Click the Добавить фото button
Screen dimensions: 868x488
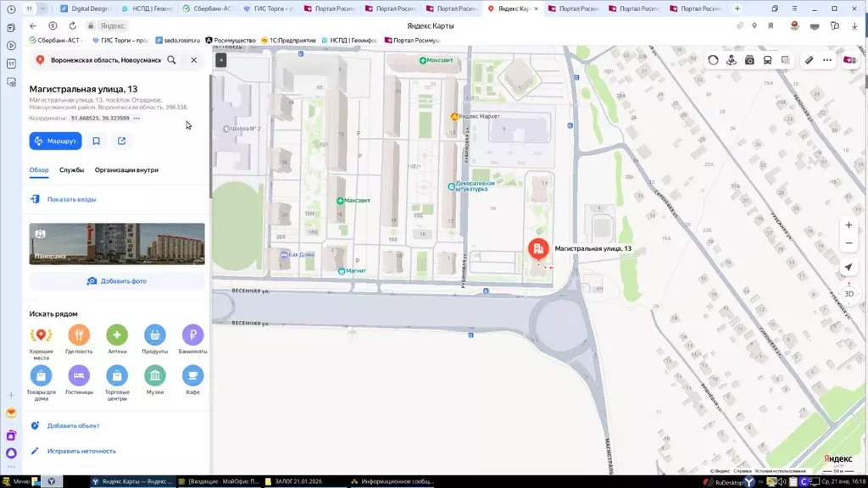[117, 280]
